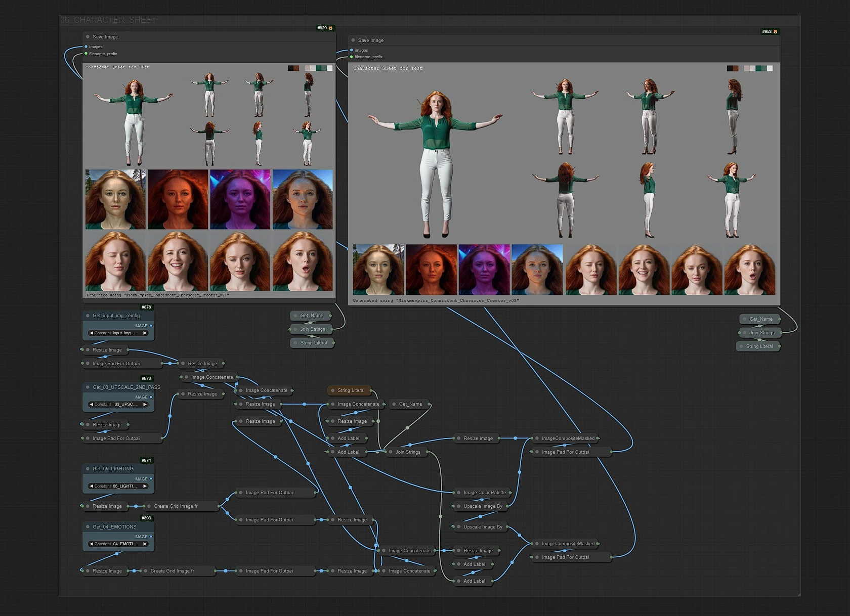The height and width of the screenshot is (616, 850).
Task: Click the next arrow on the 04_EMOTI Constant widget
Action: 145,544
